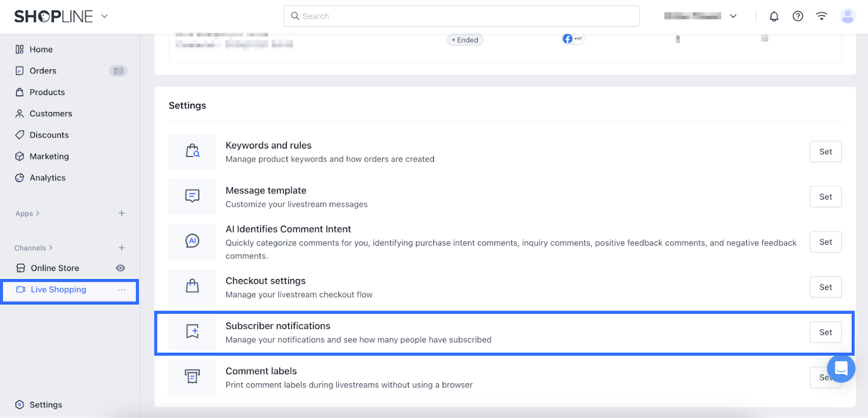Click the Comment labels printer icon
The image size is (868, 418).
(x=193, y=377)
